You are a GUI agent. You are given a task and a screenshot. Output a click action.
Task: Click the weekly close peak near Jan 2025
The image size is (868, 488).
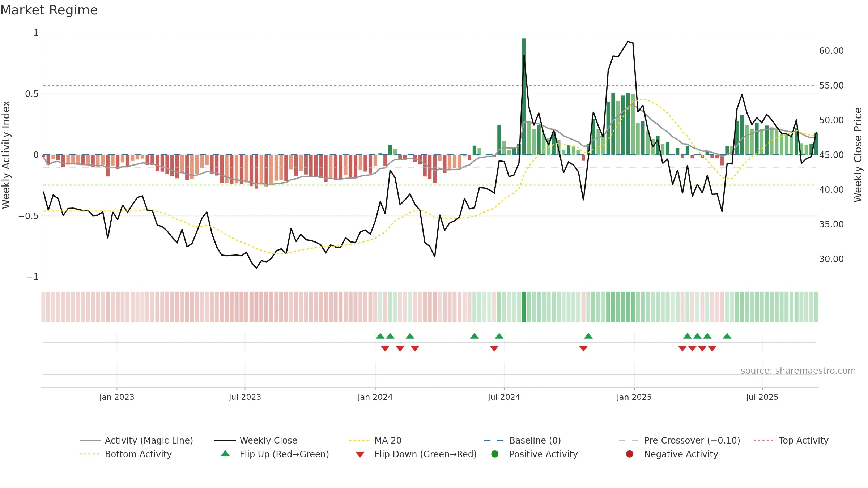pos(628,42)
